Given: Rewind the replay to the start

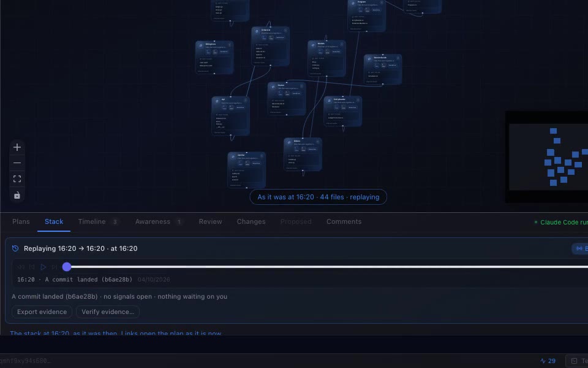Looking at the screenshot, I should point(21,267).
